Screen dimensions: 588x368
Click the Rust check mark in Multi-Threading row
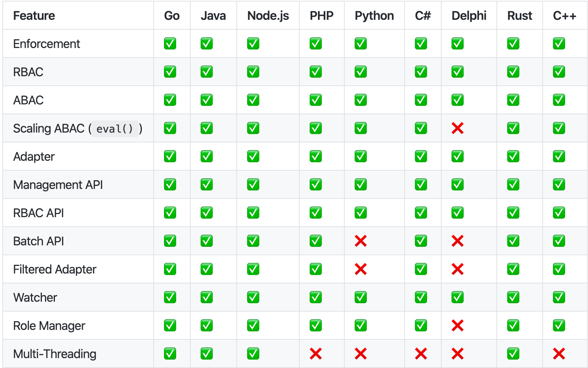pos(513,354)
